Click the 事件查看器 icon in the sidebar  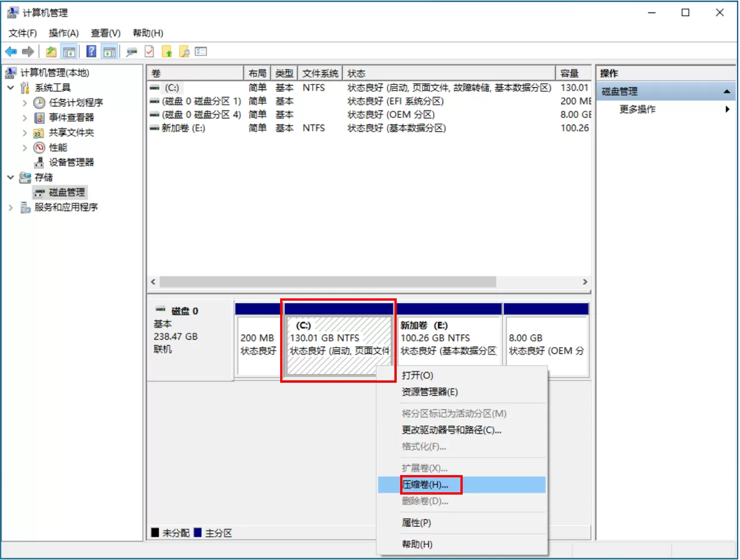coord(38,118)
